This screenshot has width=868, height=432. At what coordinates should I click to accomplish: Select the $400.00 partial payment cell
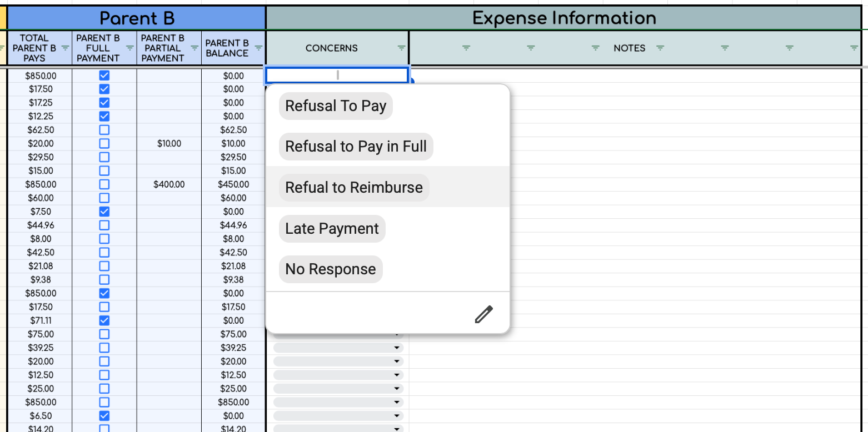click(x=169, y=184)
